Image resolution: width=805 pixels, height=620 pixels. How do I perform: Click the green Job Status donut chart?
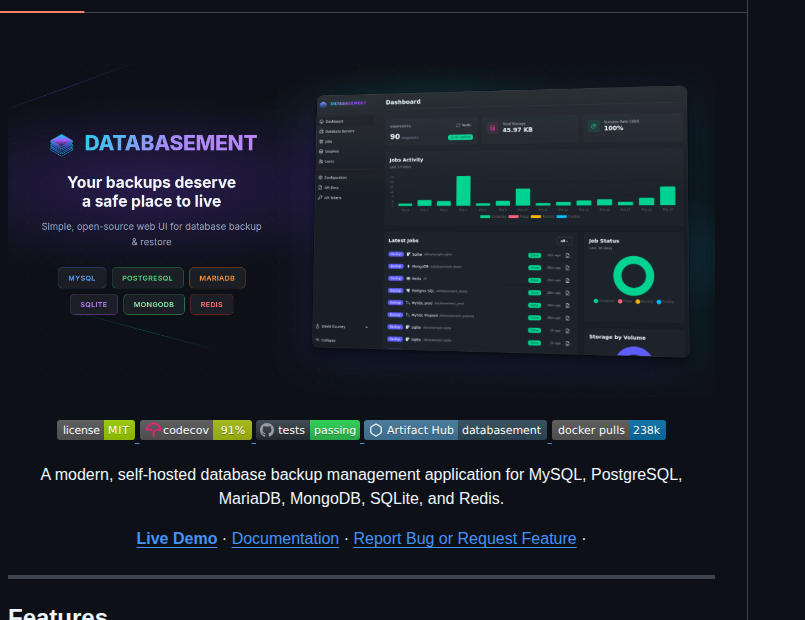(634, 276)
